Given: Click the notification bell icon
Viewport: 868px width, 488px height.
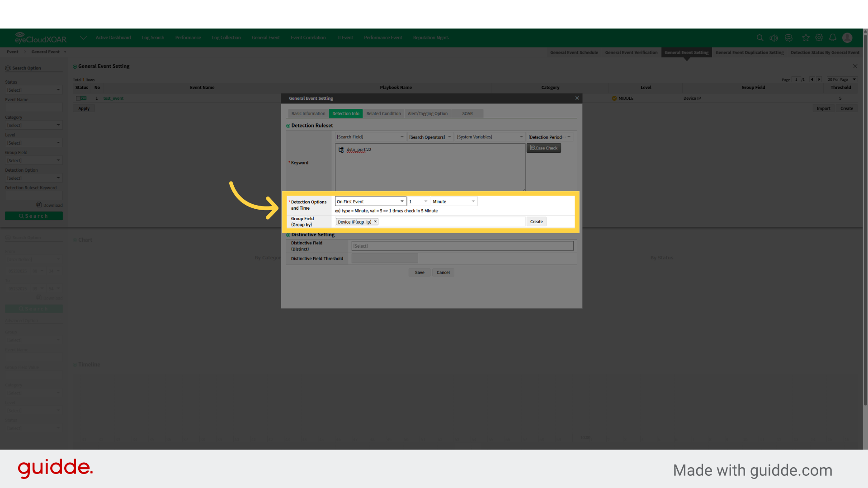Looking at the screenshot, I should (x=833, y=38).
